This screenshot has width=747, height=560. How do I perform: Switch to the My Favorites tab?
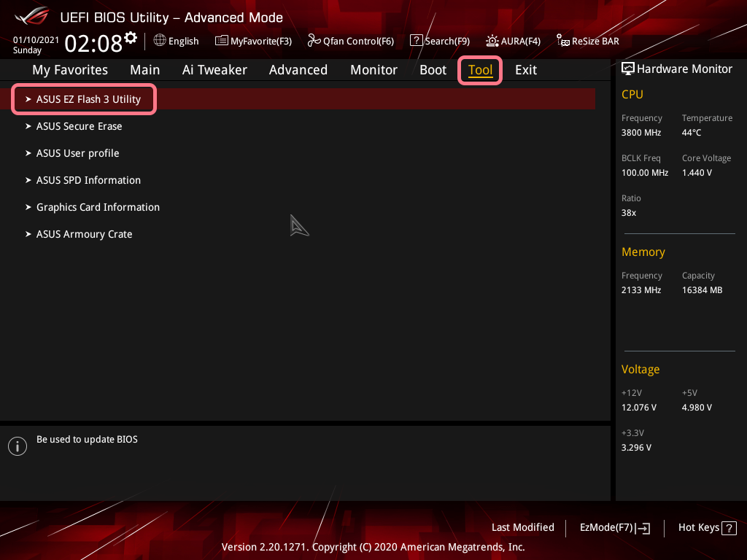coord(70,70)
